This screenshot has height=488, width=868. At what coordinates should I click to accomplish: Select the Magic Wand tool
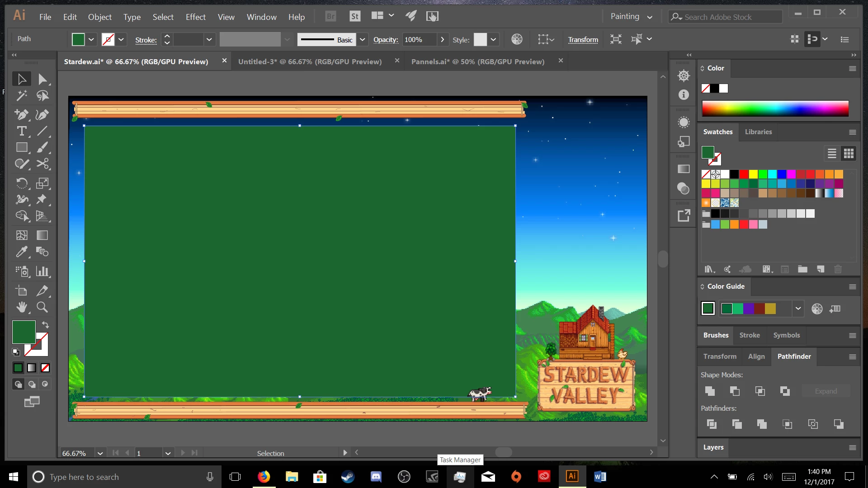[x=21, y=95]
